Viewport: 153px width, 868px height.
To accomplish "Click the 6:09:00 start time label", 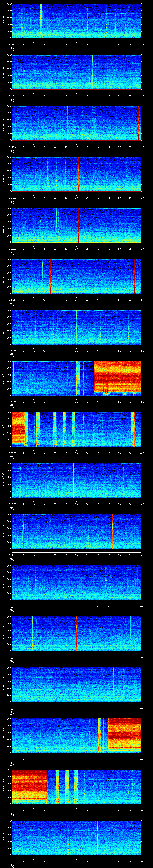I will point(12,453).
